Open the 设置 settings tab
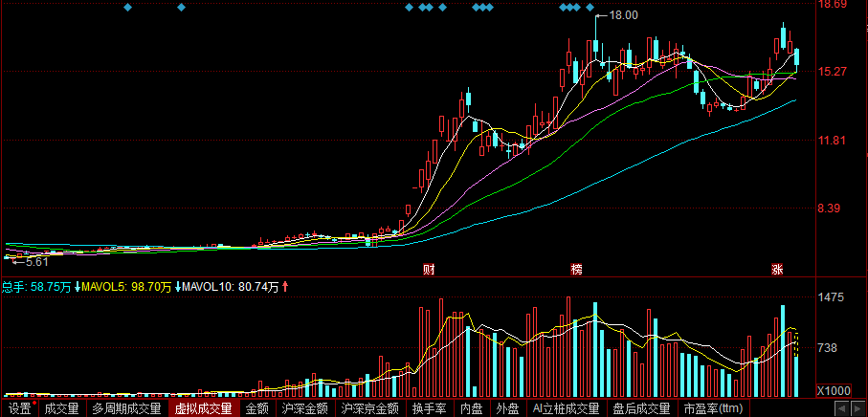This screenshot has width=868, height=417. click(x=20, y=408)
